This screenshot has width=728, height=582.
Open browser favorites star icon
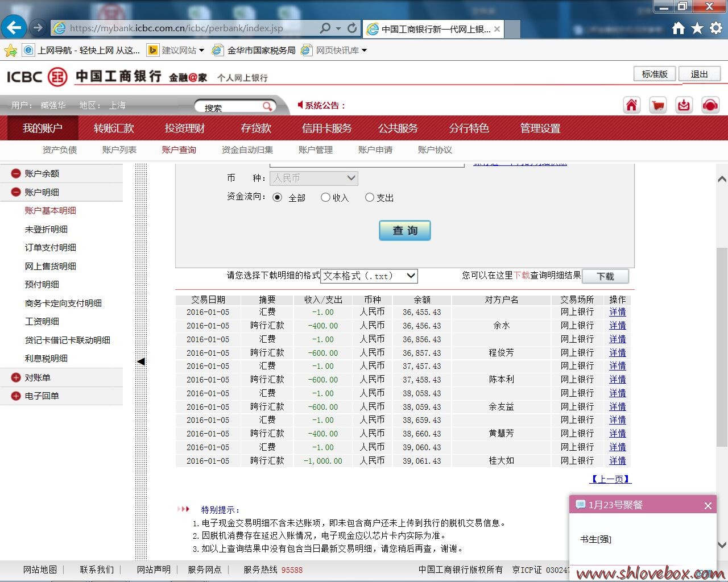tap(697, 28)
